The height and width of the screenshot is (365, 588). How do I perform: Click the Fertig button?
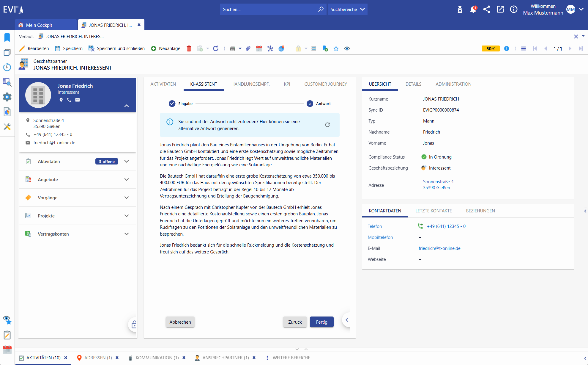click(x=321, y=322)
